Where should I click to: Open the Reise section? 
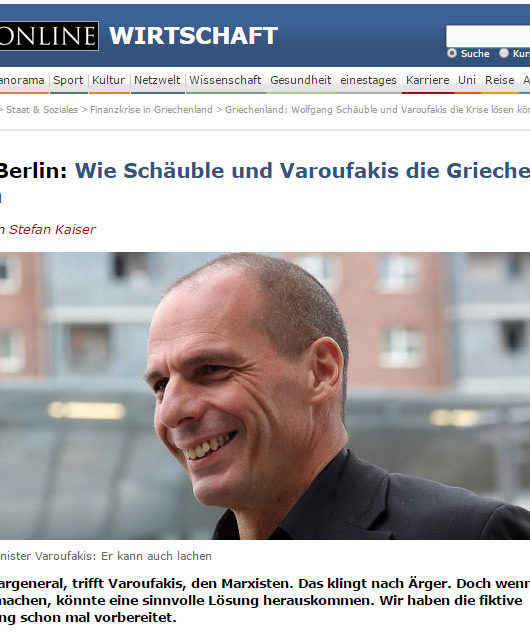tap(499, 80)
